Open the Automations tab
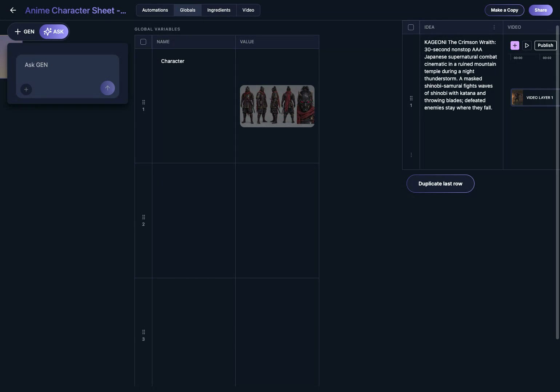 pyautogui.click(x=155, y=10)
